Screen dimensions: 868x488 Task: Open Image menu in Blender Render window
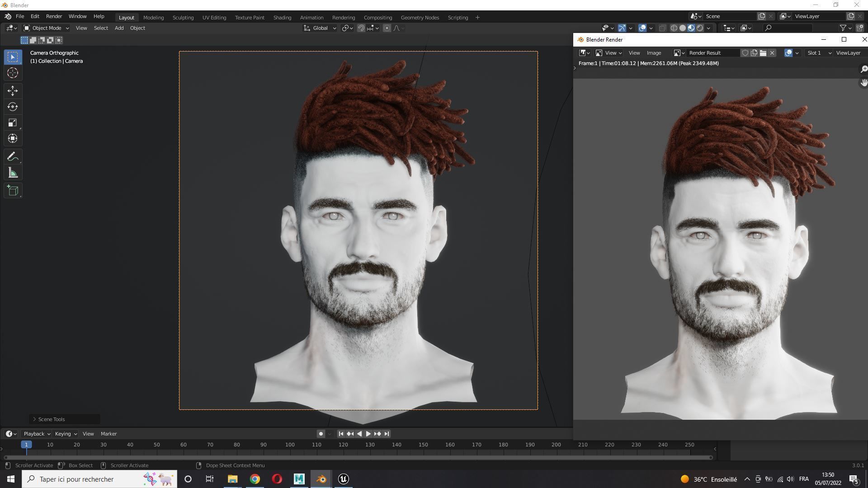(654, 53)
